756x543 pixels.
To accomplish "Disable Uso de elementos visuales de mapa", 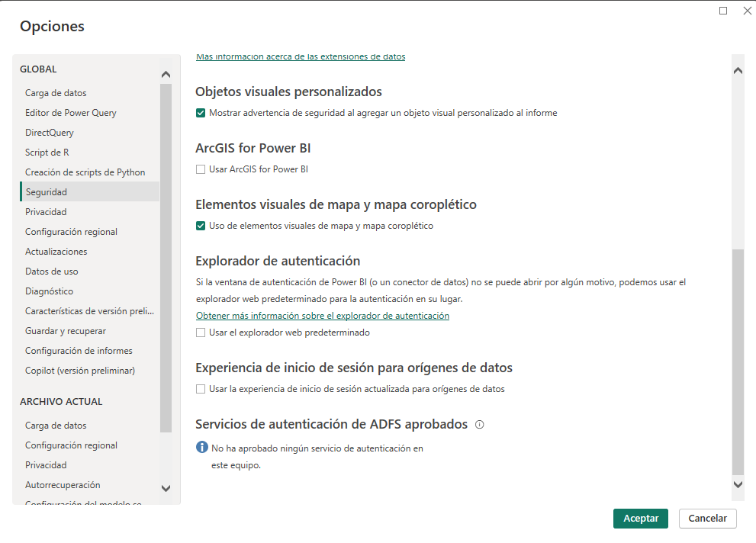I will click(201, 226).
